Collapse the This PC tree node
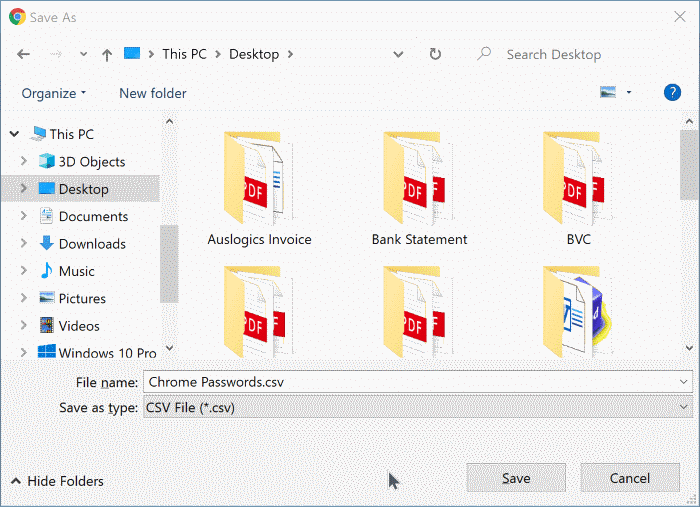The image size is (700, 507). pyautogui.click(x=14, y=134)
